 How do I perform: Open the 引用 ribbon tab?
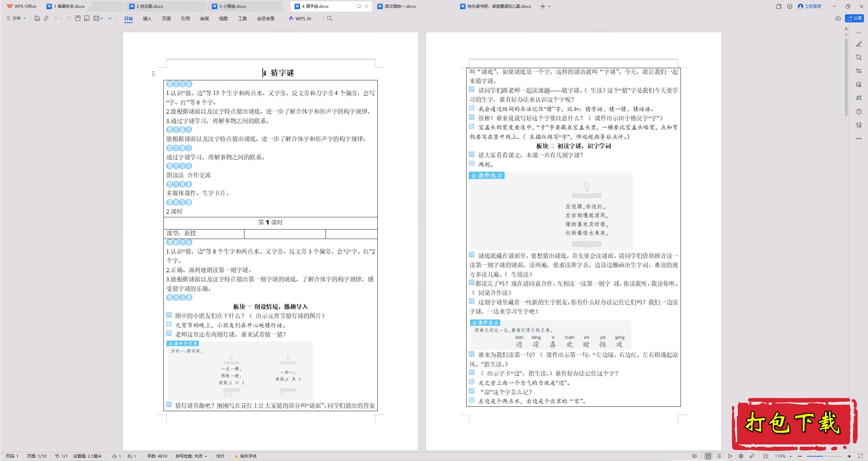coord(185,19)
